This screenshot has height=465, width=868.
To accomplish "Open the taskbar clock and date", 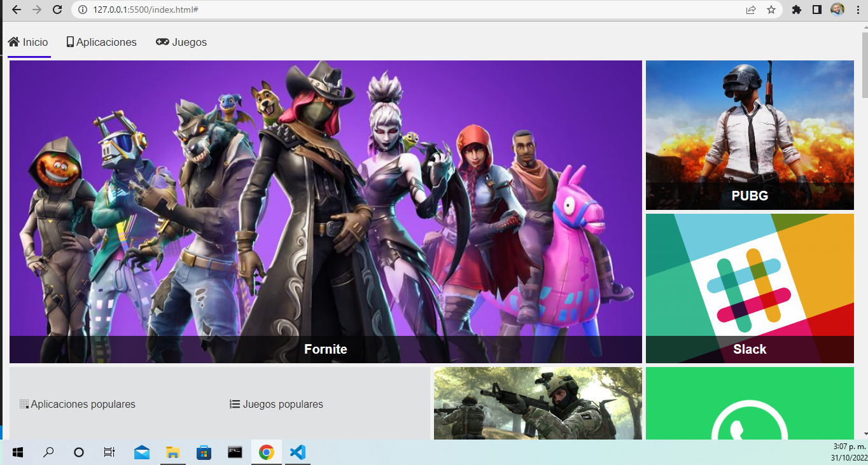I will click(848, 452).
